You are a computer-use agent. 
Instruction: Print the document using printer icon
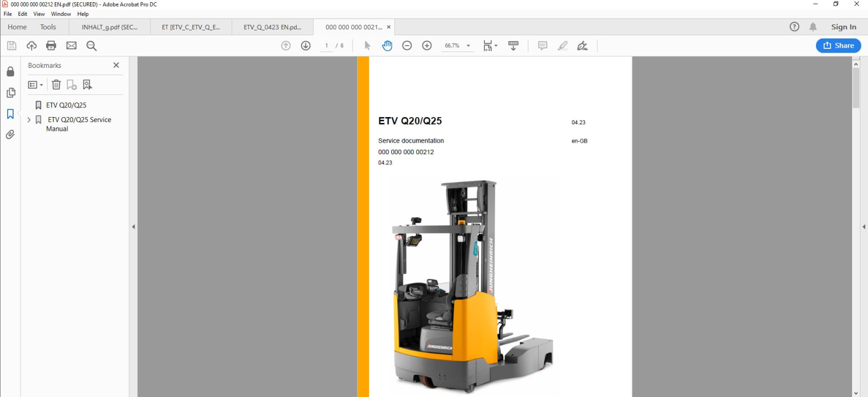pyautogui.click(x=52, y=46)
